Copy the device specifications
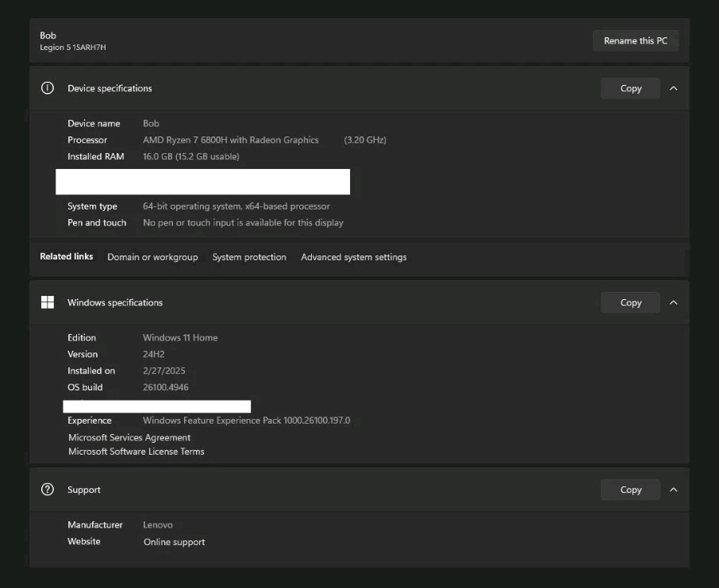 630,88
